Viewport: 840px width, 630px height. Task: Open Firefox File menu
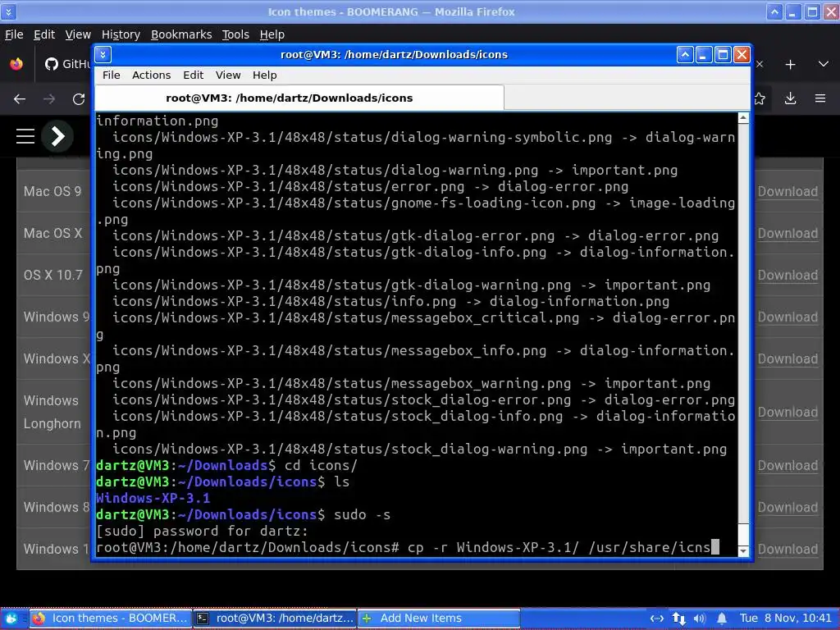click(14, 34)
